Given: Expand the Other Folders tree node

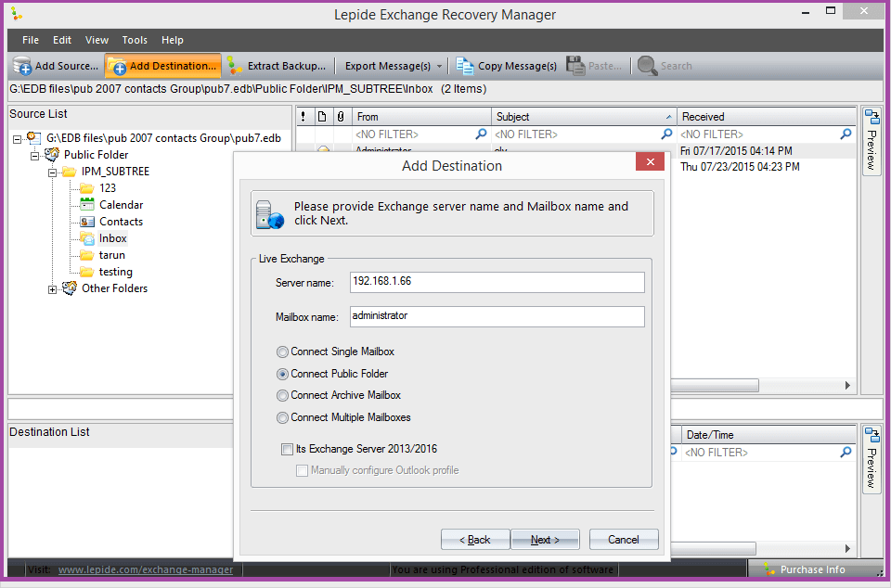Looking at the screenshot, I should click(x=53, y=288).
